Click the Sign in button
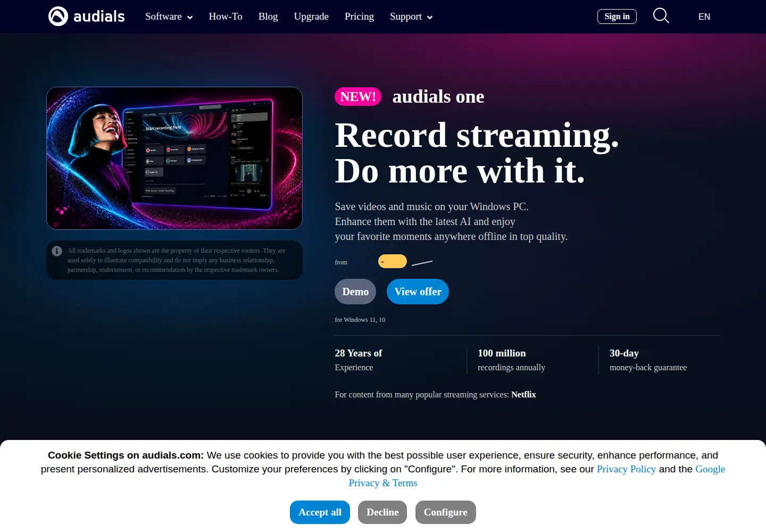The height and width of the screenshot is (532, 766). coord(617,16)
